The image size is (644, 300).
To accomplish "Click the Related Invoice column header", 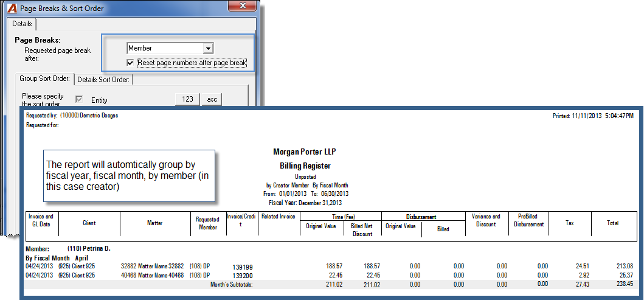I will click(278, 217).
